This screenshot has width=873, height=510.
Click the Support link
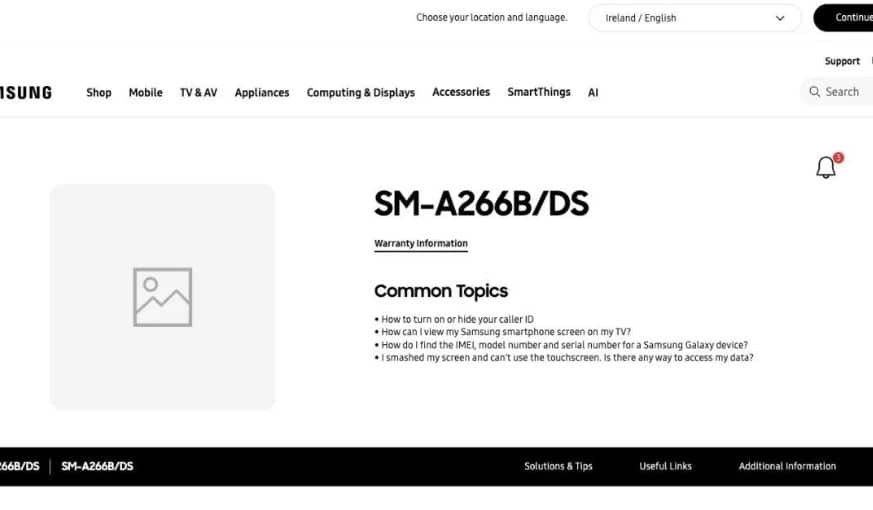pyautogui.click(x=841, y=61)
